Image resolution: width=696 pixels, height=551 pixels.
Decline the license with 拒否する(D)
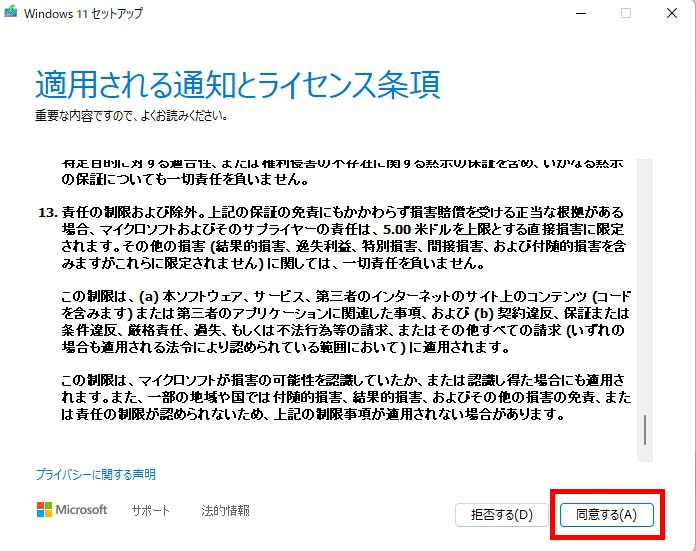point(502,515)
